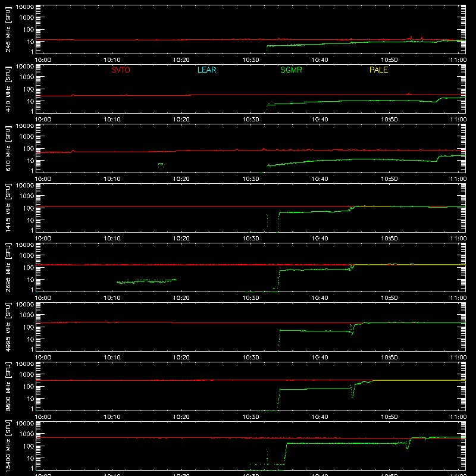Viewport: 476px width, 476px height.
Task: Click the red SVTO station legend label
Action: point(121,70)
